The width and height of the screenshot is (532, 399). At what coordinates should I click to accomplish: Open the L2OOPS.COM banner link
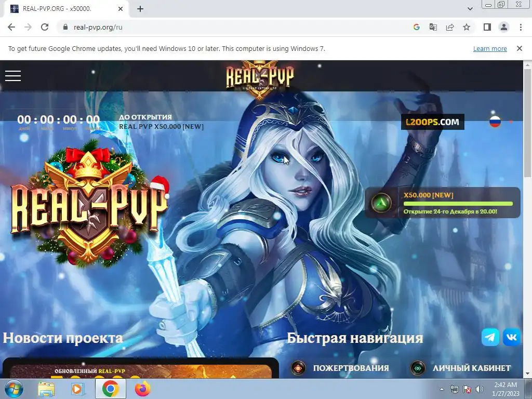pos(433,122)
